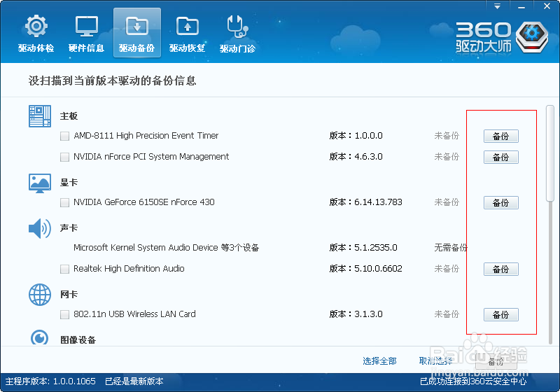The width and height of the screenshot is (560, 392).
Task: Backup NVIDIA GeForce 6150SE driver
Action: pos(500,202)
